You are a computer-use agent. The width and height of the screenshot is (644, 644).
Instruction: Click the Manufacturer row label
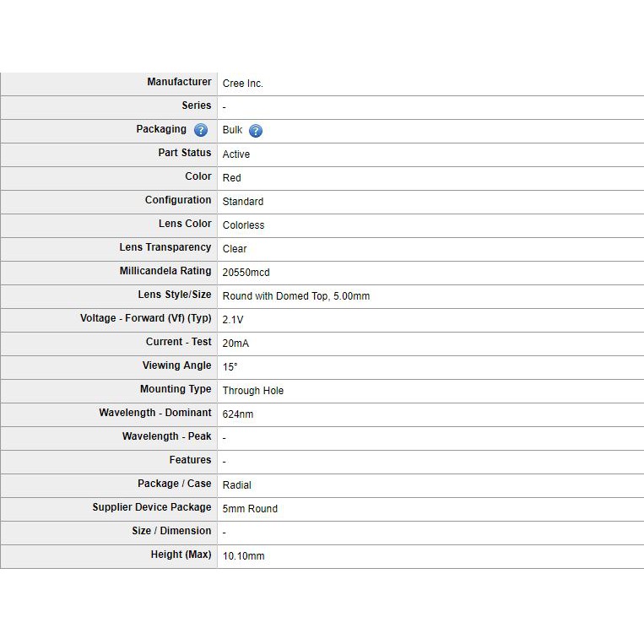pyautogui.click(x=179, y=82)
